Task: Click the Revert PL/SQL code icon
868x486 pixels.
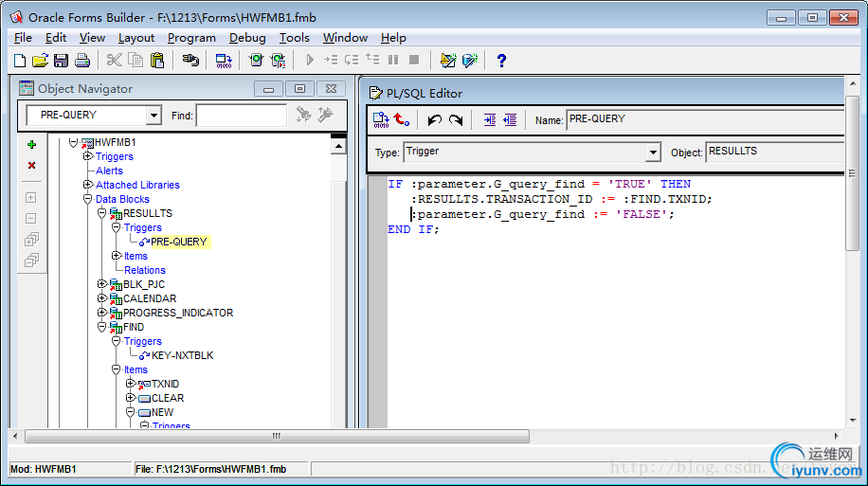Action: pyautogui.click(x=402, y=119)
